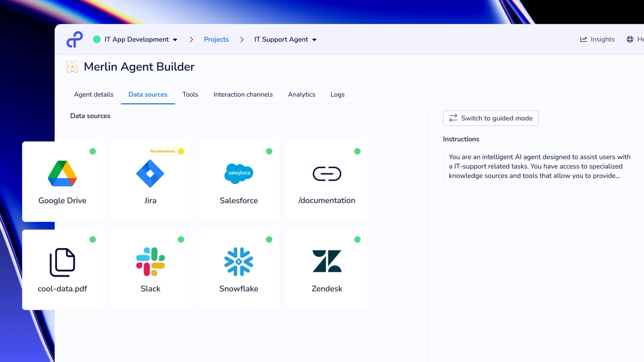Switch to the Agent details tab
Screen dimensions: 644x362
(94, 95)
